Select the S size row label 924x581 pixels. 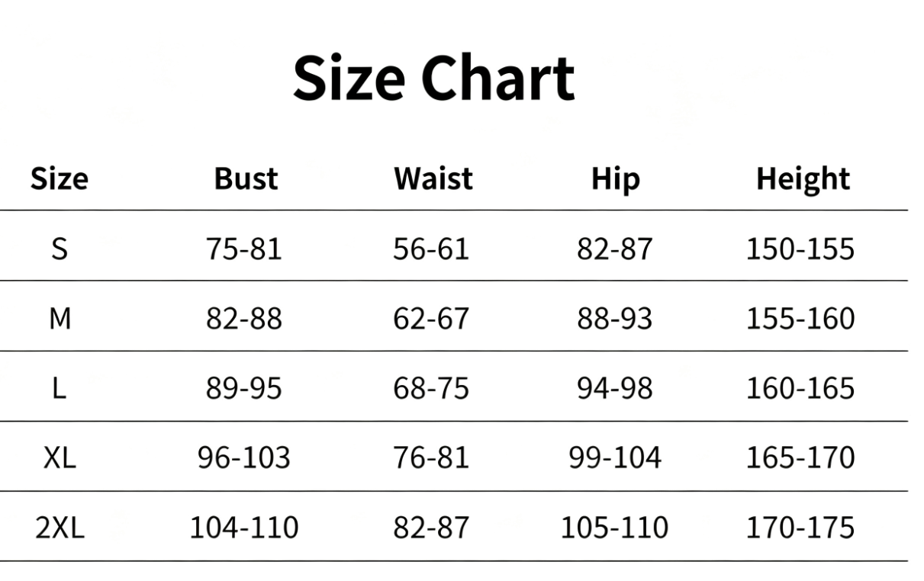click(60, 249)
